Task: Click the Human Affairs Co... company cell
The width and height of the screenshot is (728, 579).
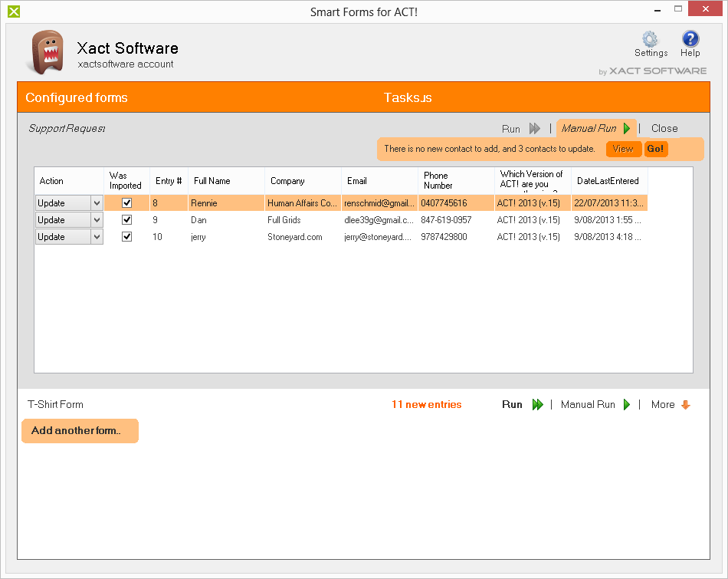Action: tap(303, 203)
